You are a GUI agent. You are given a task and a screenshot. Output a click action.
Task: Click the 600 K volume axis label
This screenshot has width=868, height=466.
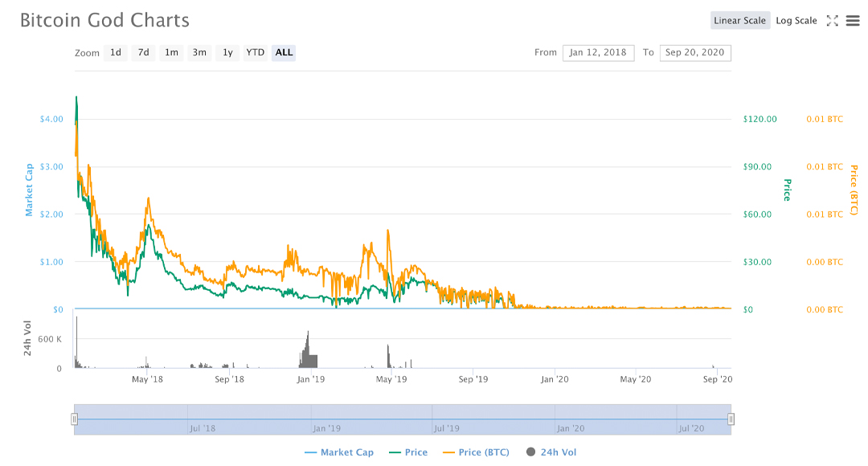(50, 339)
